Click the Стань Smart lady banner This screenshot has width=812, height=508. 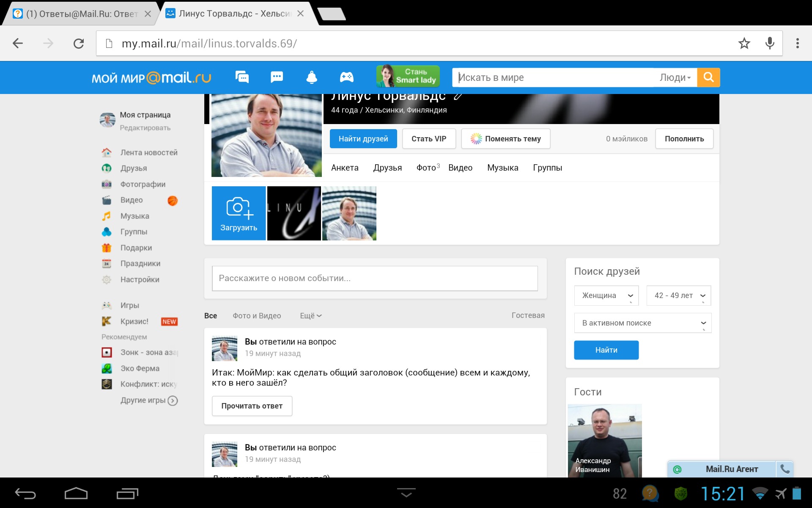(x=408, y=76)
